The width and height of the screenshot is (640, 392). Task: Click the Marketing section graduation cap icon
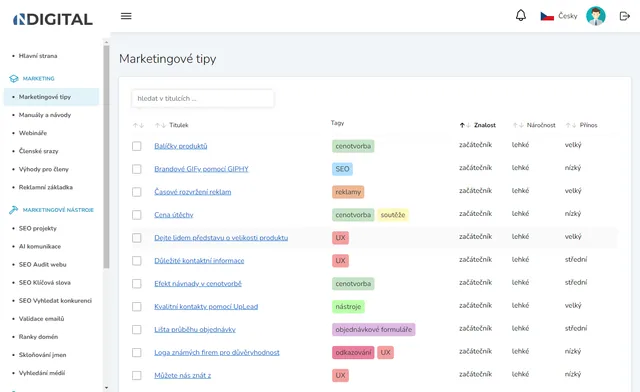tap(14, 78)
